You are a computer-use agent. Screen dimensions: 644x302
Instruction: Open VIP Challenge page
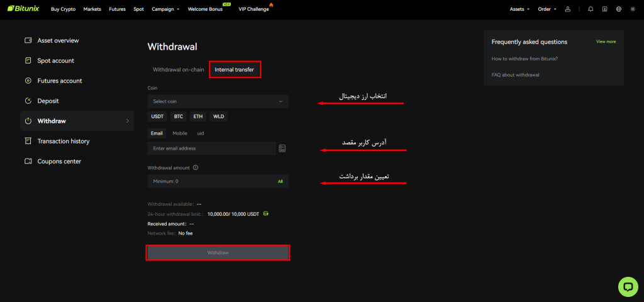click(254, 9)
